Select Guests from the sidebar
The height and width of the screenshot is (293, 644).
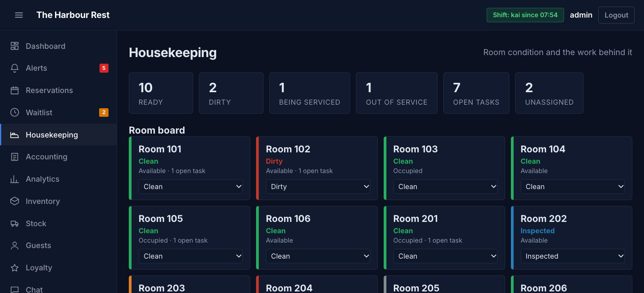(x=59, y=245)
